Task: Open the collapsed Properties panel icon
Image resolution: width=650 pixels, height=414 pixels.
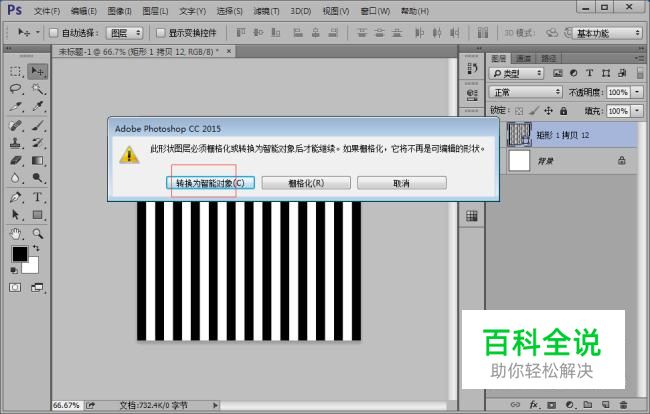Action: 472,94
